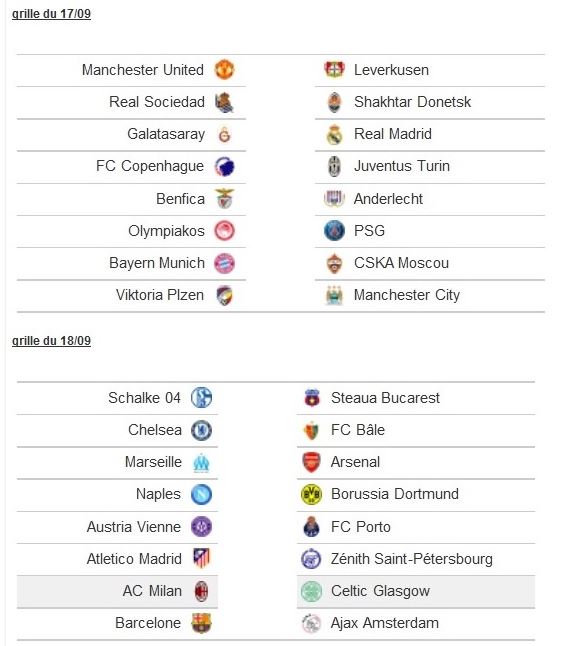
Task: Select the Atletico Madrid crest
Action: [201, 559]
